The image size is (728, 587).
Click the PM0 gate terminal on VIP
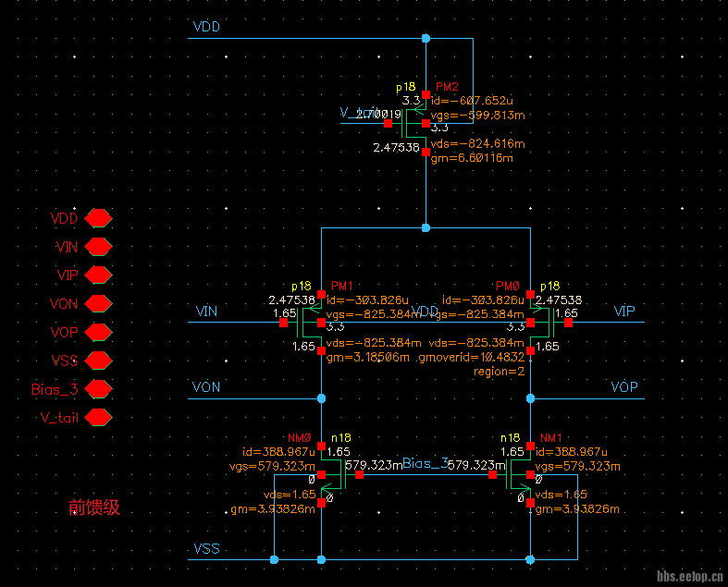click(568, 323)
